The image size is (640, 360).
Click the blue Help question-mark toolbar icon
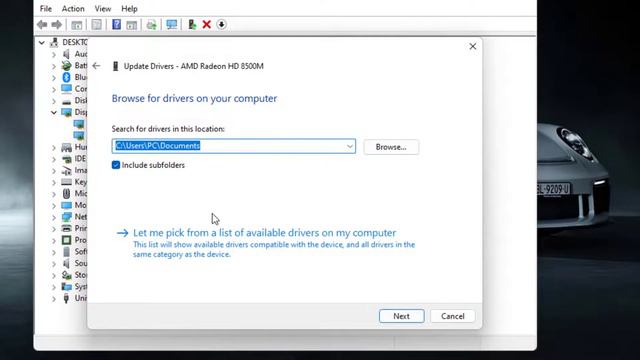pyautogui.click(x=116, y=24)
